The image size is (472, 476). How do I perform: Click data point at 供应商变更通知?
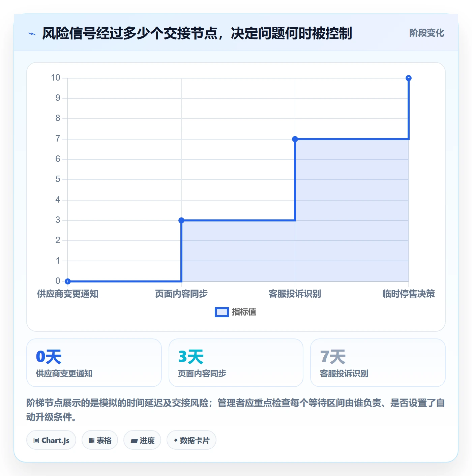click(x=68, y=281)
